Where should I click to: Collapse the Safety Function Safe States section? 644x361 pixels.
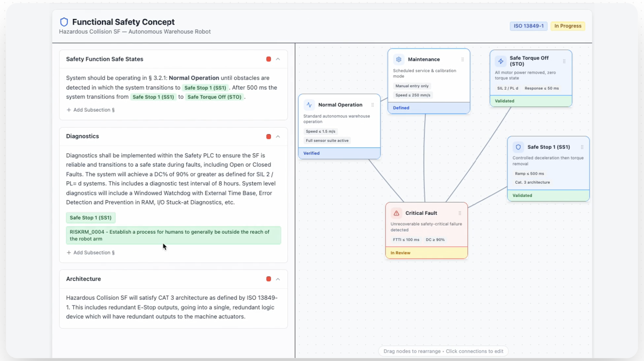278,59
